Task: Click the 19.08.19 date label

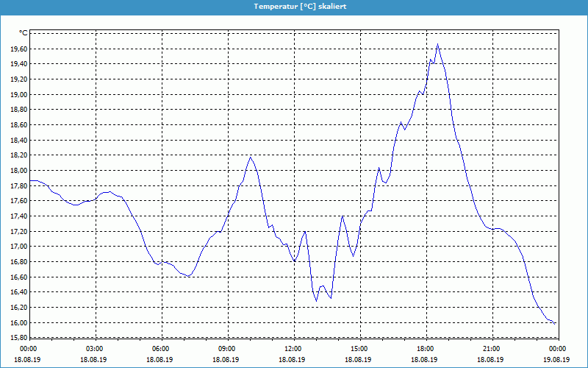Action: pos(557,360)
